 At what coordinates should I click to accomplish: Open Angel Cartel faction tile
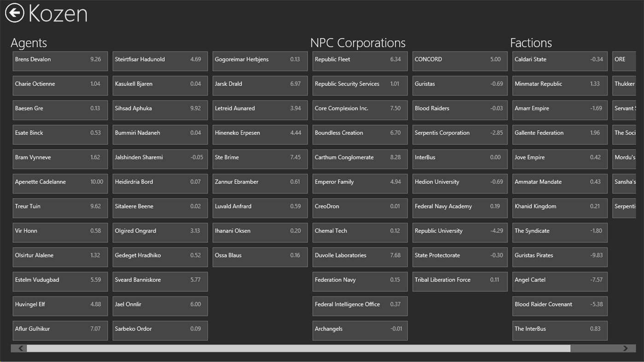tap(560, 282)
